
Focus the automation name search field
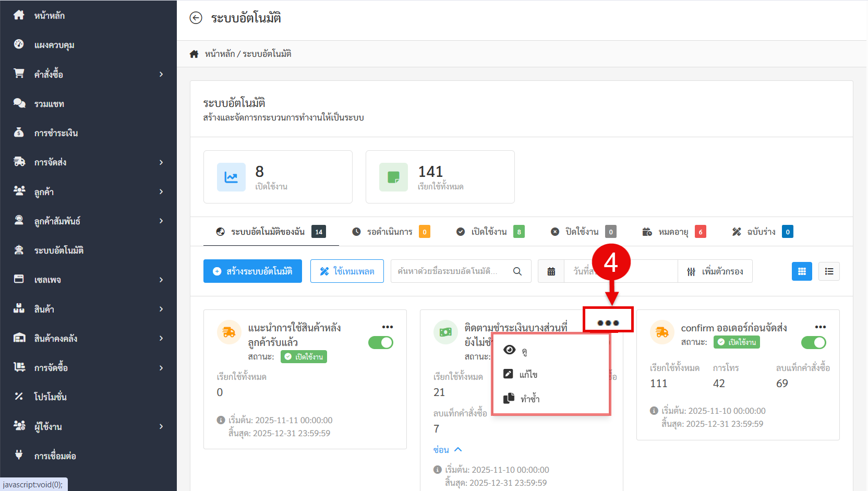(449, 271)
